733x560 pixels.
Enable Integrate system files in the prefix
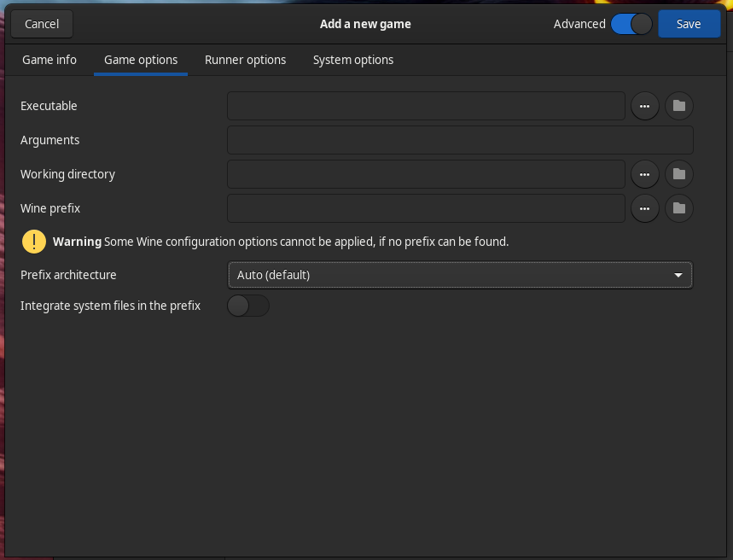248,306
